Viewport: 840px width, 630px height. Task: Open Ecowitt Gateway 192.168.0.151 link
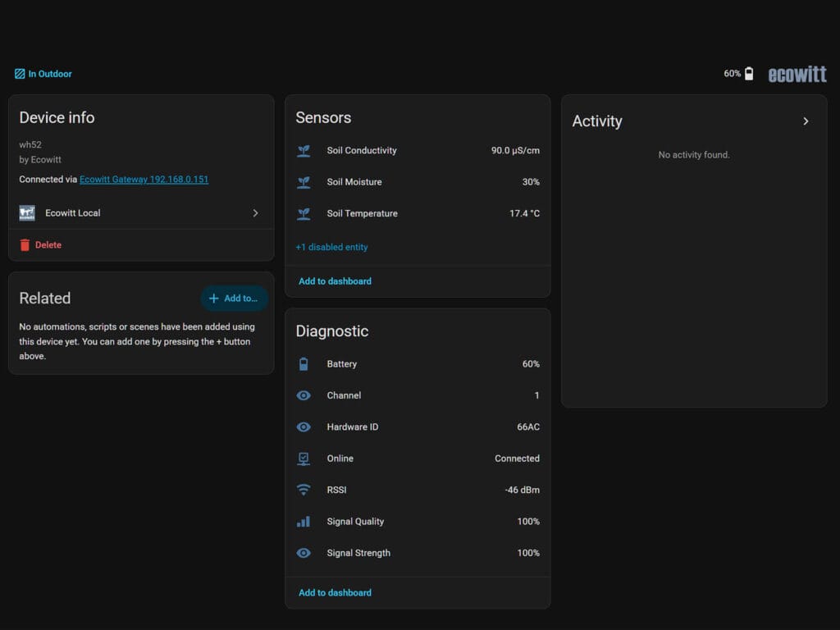(x=144, y=180)
